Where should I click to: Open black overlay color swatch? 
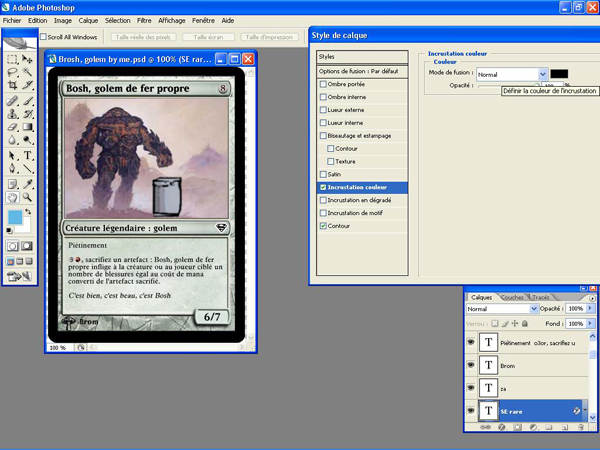[559, 74]
